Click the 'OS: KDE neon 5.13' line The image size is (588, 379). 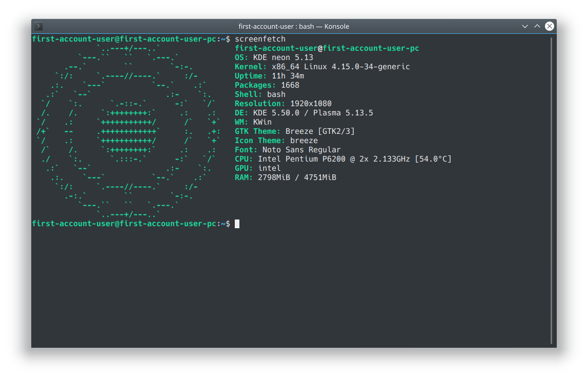coord(274,57)
